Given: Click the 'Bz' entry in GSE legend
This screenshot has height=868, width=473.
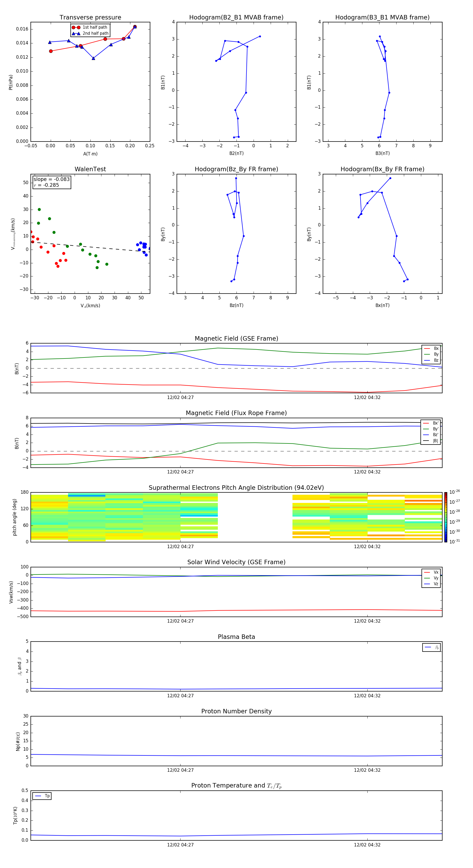Looking at the screenshot, I should click(x=431, y=360).
